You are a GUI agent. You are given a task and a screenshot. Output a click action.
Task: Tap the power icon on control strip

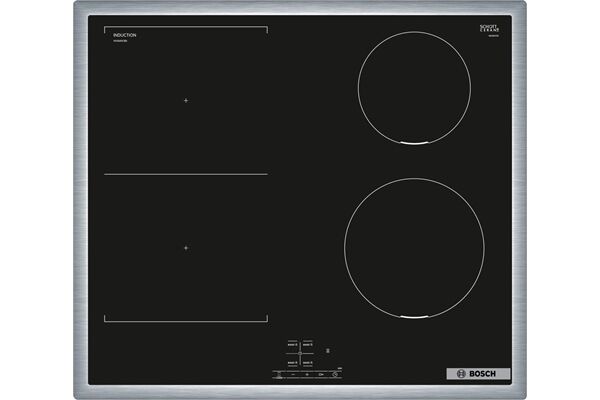click(335, 374)
